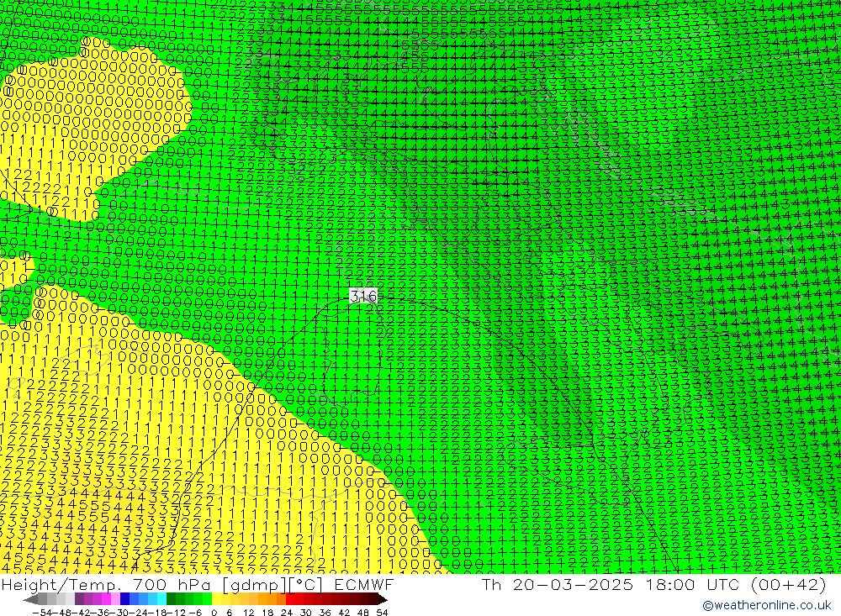The width and height of the screenshot is (841, 616).
Task: Pick the dark blue legend swatch at -30
Action: click(124, 599)
